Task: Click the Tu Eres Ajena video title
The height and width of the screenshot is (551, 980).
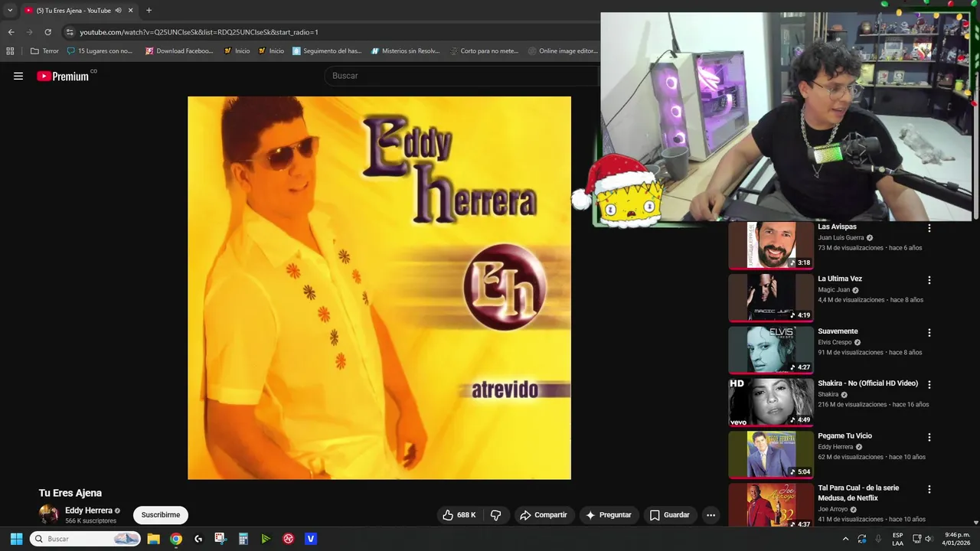Action: 70,493
